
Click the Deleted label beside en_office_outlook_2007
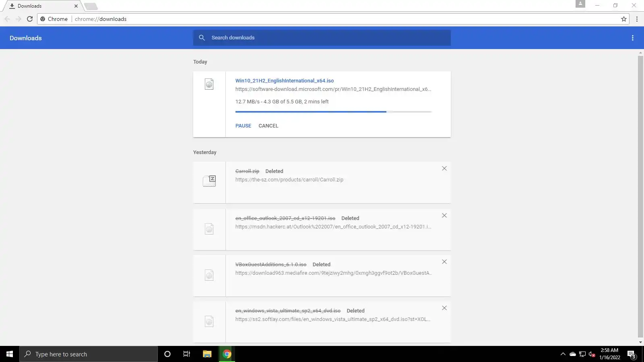pyautogui.click(x=350, y=218)
